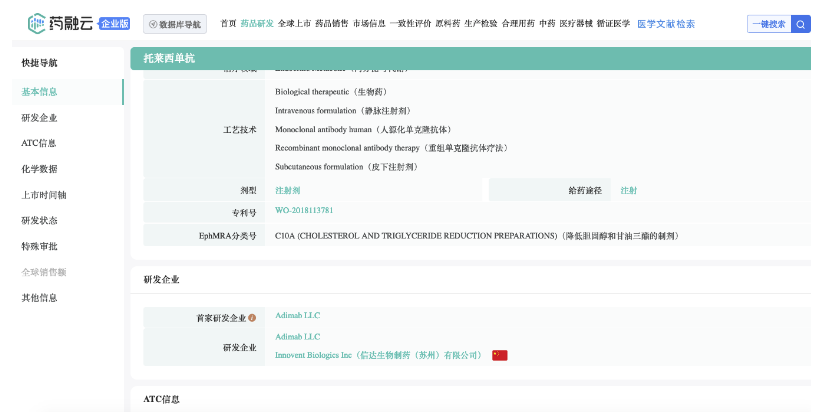
Task: Click the 药融云 logo icon
Action: point(37,23)
